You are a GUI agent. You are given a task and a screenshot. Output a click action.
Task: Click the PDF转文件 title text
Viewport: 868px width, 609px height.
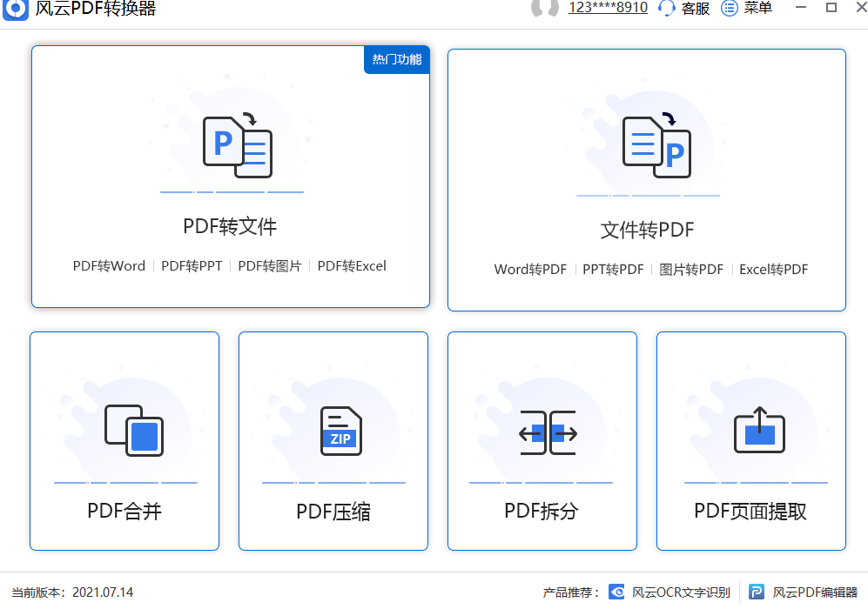(230, 227)
